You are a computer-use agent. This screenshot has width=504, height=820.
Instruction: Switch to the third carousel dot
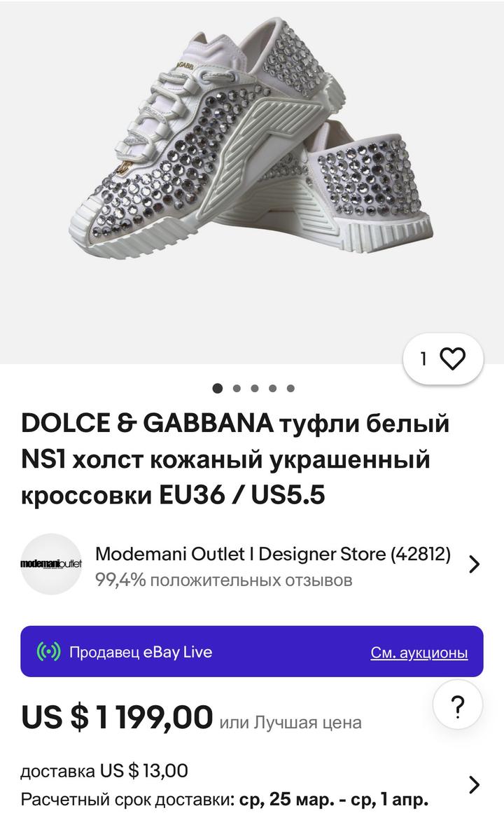255,388
